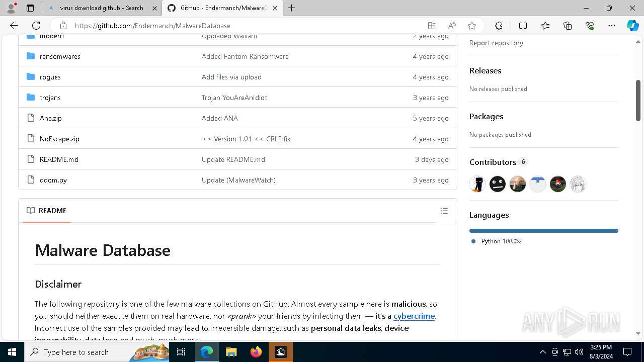Open the trojans folder
Image resolution: width=644 pixels, height=362 pixels.
click(x=50, y=98)
